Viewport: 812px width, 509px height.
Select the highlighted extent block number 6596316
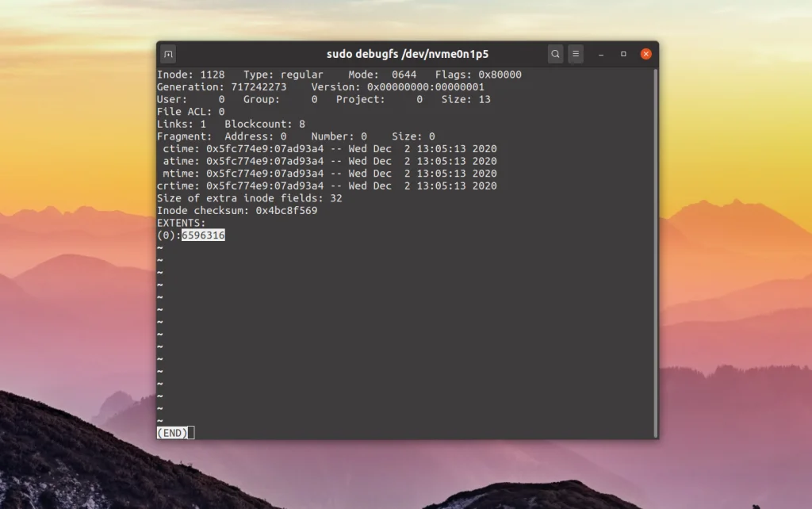(x=203, y=235)
